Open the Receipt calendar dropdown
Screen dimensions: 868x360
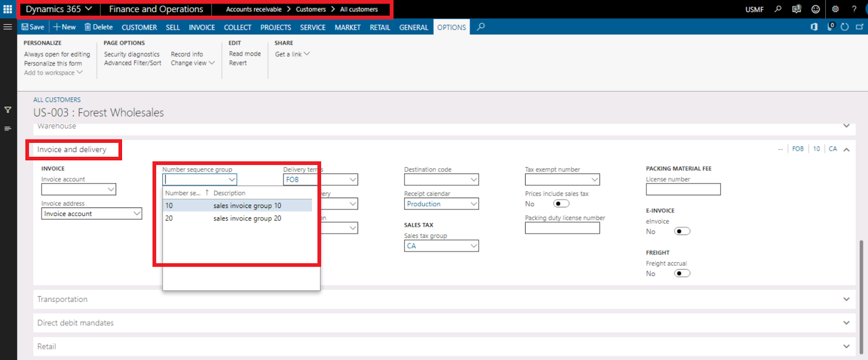(474, 204)
